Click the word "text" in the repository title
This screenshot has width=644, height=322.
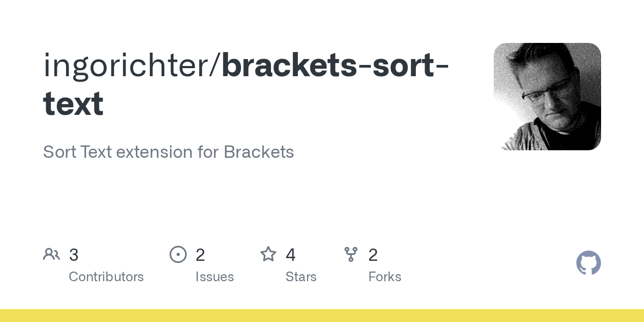73,104
